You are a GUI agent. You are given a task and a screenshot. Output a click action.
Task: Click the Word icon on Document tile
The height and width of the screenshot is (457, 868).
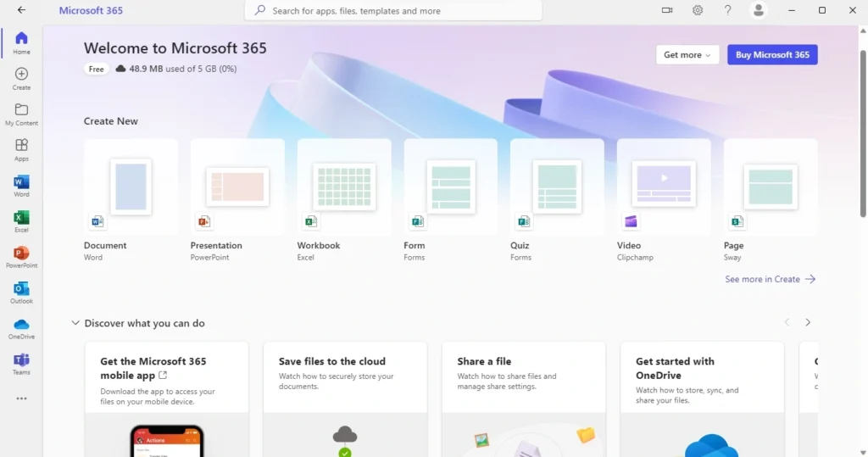(97, 221)
